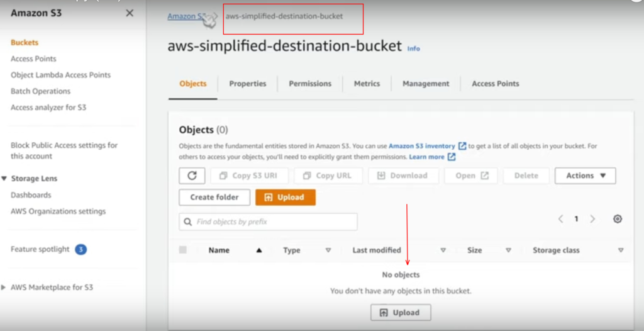Sort by Type column arrow
644x331 pixels.
pos(328,250)
